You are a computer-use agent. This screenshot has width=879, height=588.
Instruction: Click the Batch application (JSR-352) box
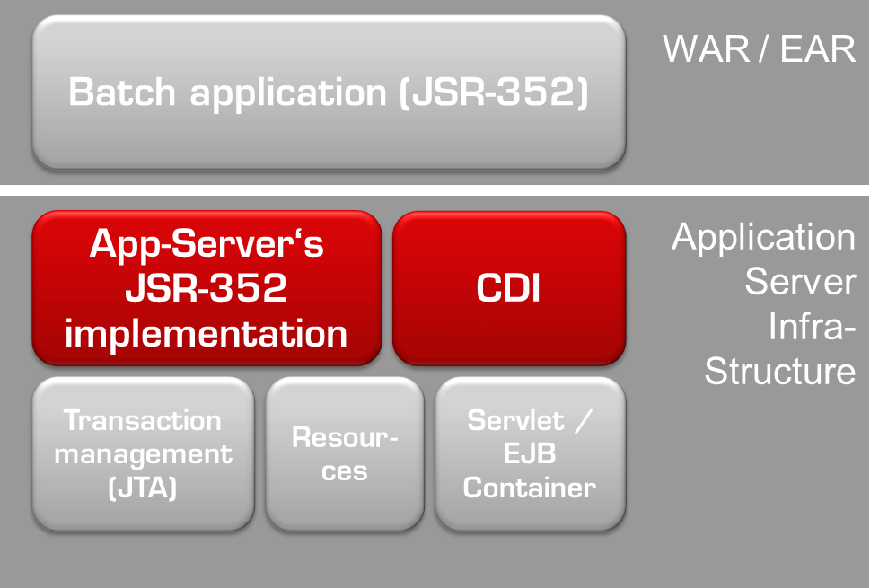328,92
